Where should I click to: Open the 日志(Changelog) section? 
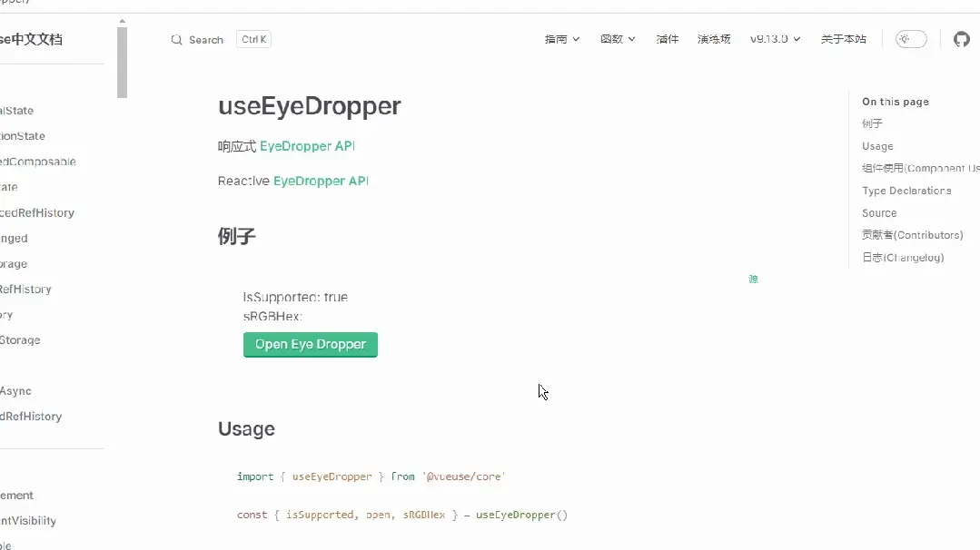[x=904, y=257]
